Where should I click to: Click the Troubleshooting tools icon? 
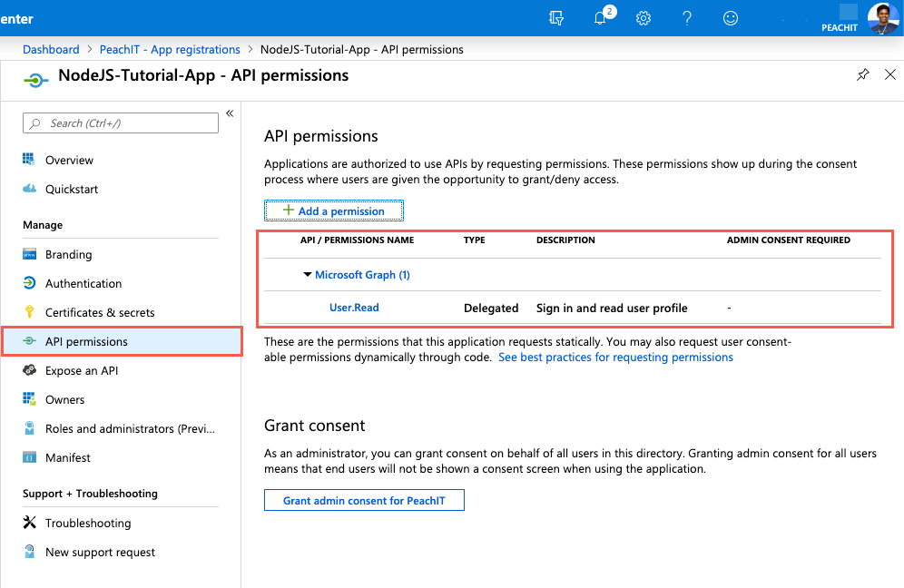tap(29, 523)
